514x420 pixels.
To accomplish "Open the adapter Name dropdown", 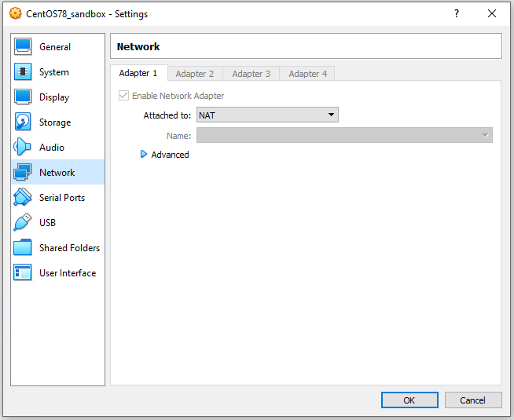I will (344, 136).
